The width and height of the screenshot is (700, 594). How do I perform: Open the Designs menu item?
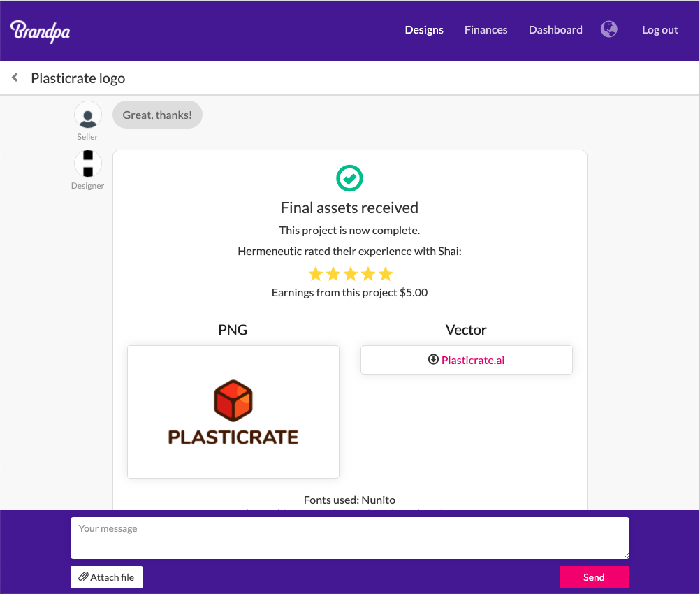(424, 30)
